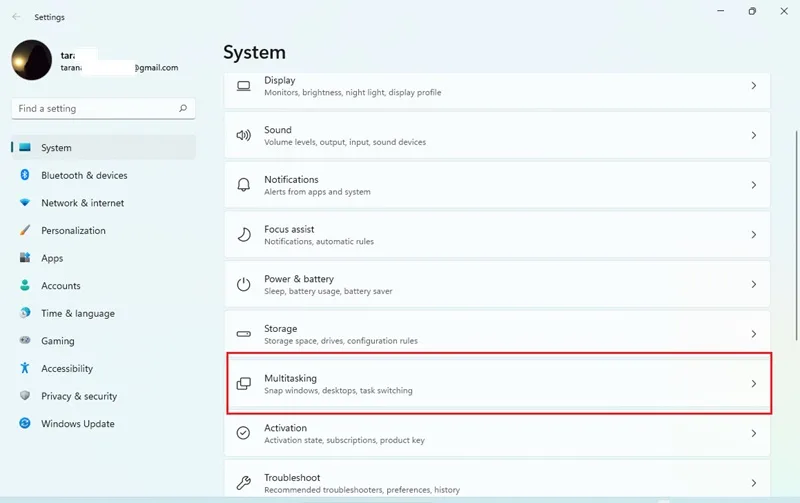
Task: Click the Power & battery icon
Action: pos(243,284)
